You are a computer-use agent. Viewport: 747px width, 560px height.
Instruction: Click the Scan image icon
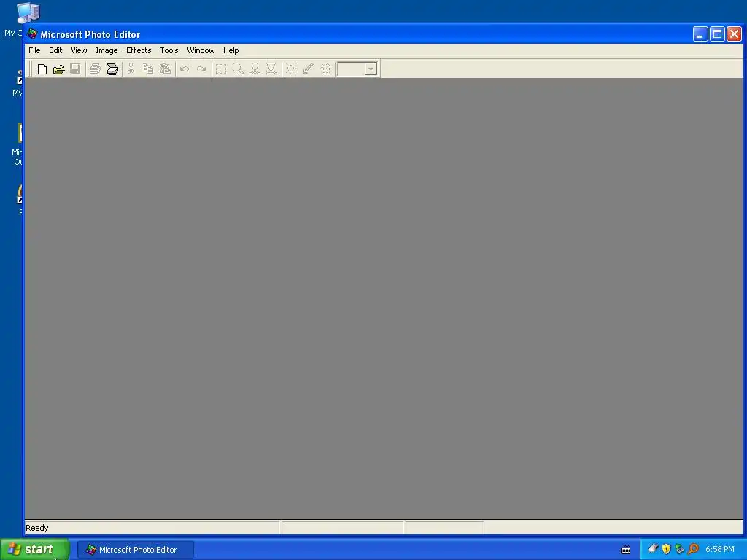pos(112,69)
